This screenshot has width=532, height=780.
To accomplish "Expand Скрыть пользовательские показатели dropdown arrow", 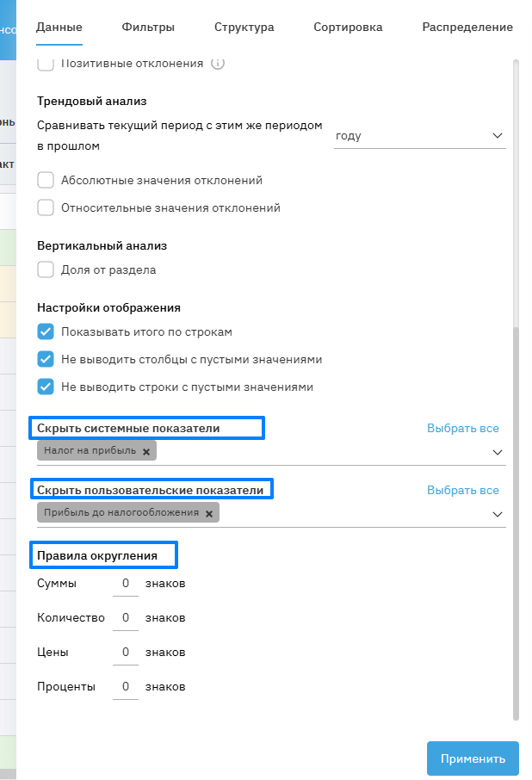I will [497, 514].
